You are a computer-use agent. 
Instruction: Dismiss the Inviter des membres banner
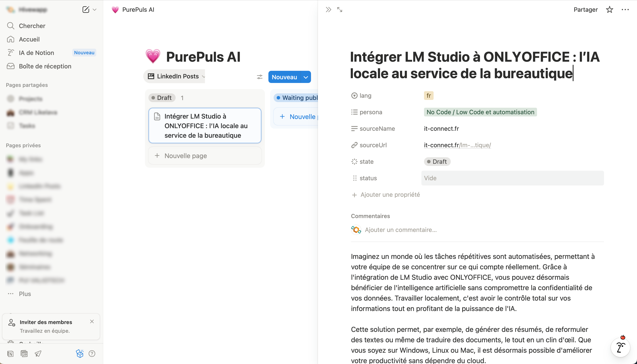click(x=92, y=321)
